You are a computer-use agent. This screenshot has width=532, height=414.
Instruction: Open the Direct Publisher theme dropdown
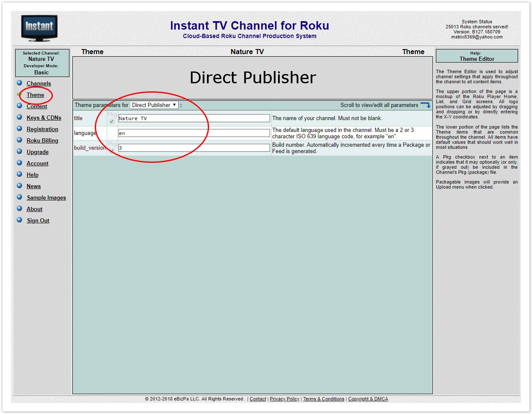pyautogui.click(x=154, y=105)
